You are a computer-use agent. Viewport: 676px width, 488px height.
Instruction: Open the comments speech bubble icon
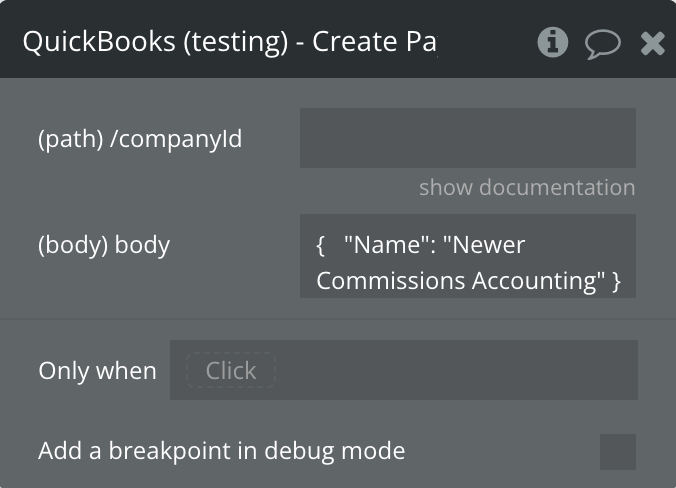[602, 43]
